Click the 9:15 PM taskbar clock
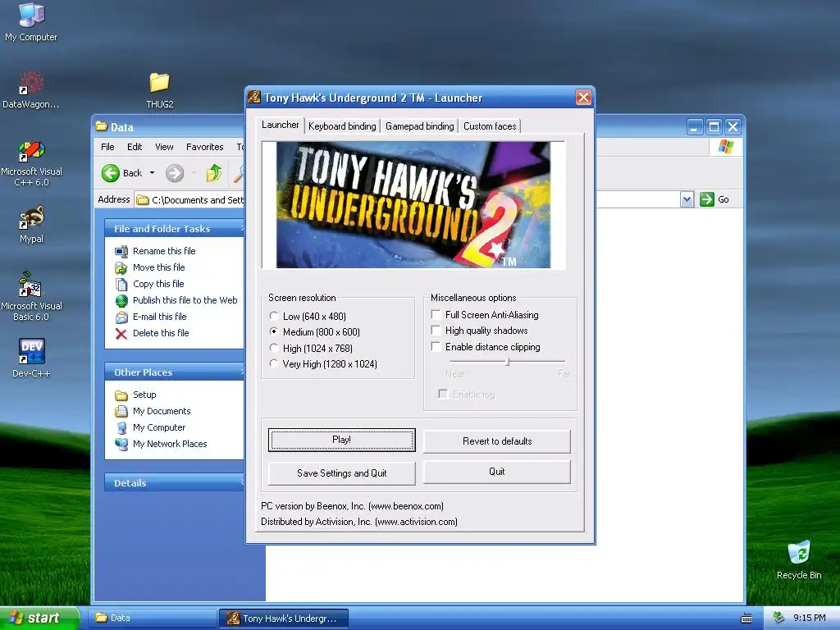The image size is (840, 630). (810, 618)
